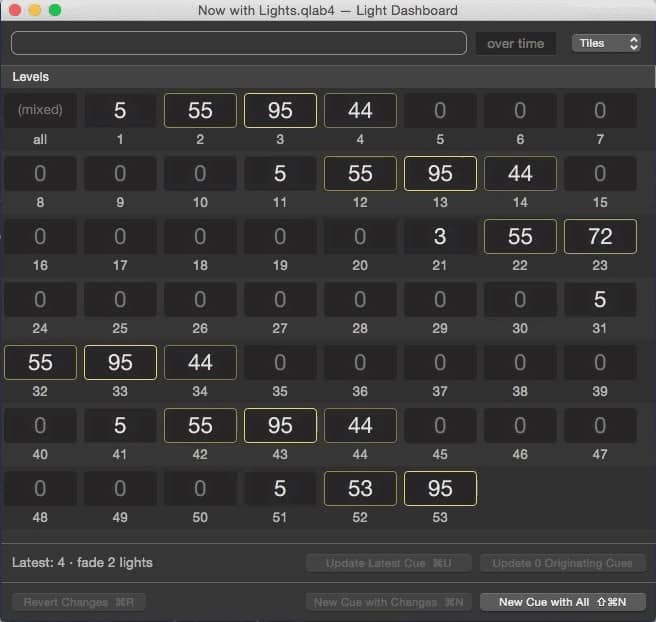
Task: Select level tile for light 42
Action: click(200, 426)
